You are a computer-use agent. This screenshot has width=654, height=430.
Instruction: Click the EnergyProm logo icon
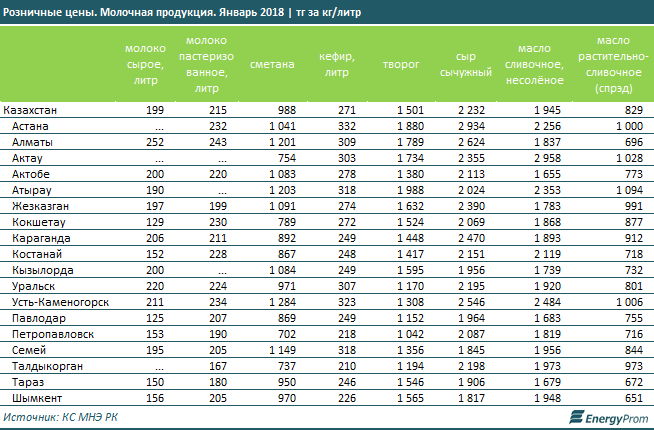575,417
